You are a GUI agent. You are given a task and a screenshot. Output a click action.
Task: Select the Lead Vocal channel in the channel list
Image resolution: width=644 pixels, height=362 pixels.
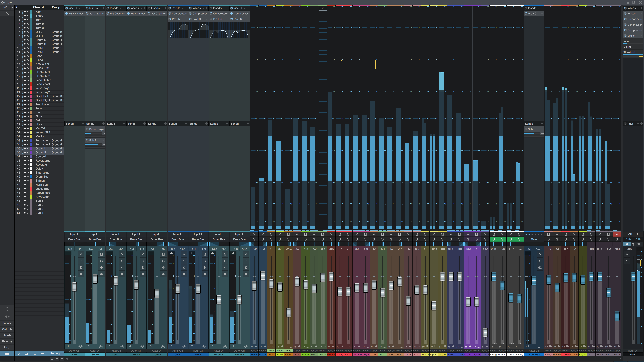pos(43,84)
